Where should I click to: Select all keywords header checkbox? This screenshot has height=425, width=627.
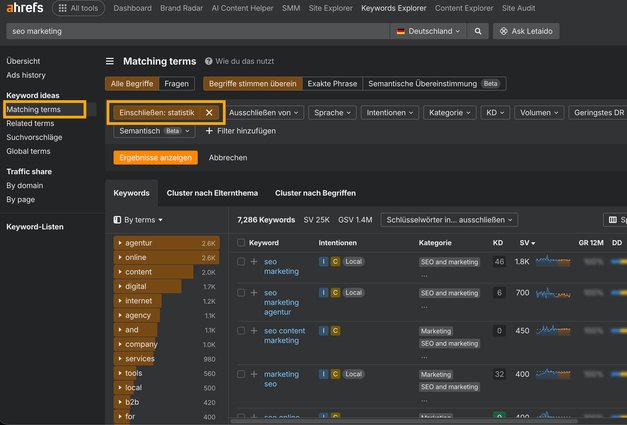[x=241, y=243]
